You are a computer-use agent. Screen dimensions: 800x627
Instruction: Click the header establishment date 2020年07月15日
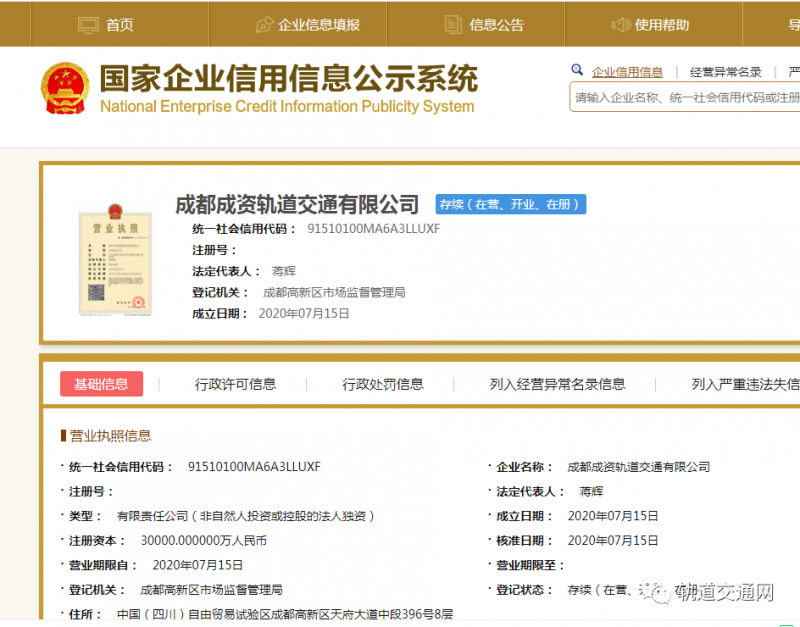click(x=304, y=313)
